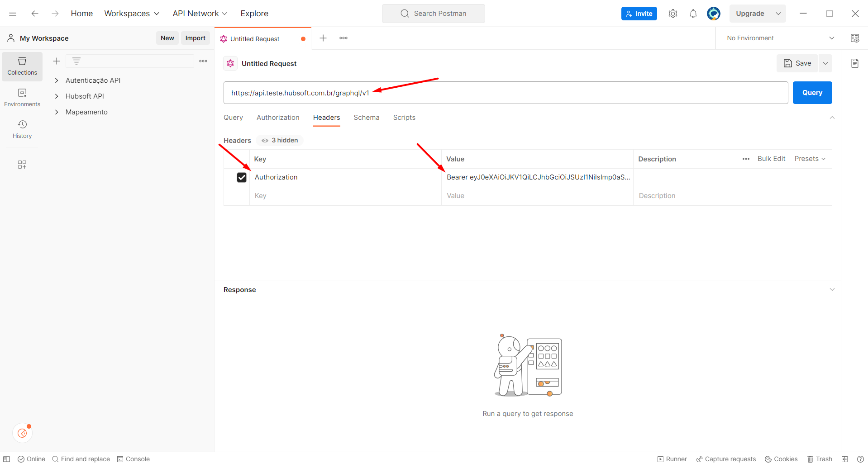The image size is (868, 463).
Task: Open the Presets dropdown
Action: tap(810, 159)
